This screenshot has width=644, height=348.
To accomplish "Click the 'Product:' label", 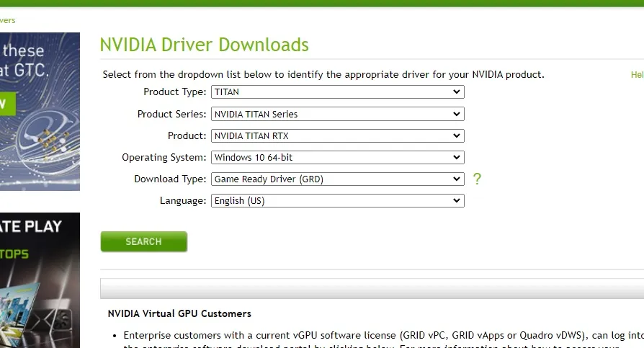I will (x=187, y=135).
